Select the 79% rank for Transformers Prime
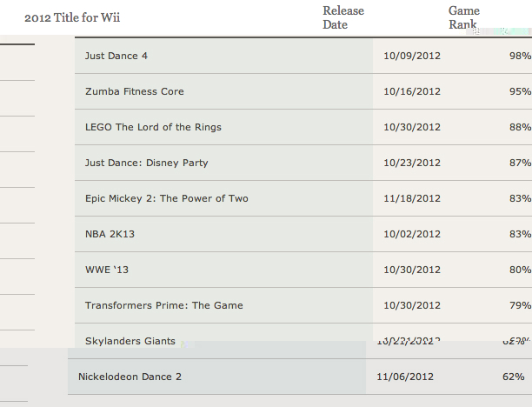This screenshot has width=532, height=407. click(x=520, y=305)
